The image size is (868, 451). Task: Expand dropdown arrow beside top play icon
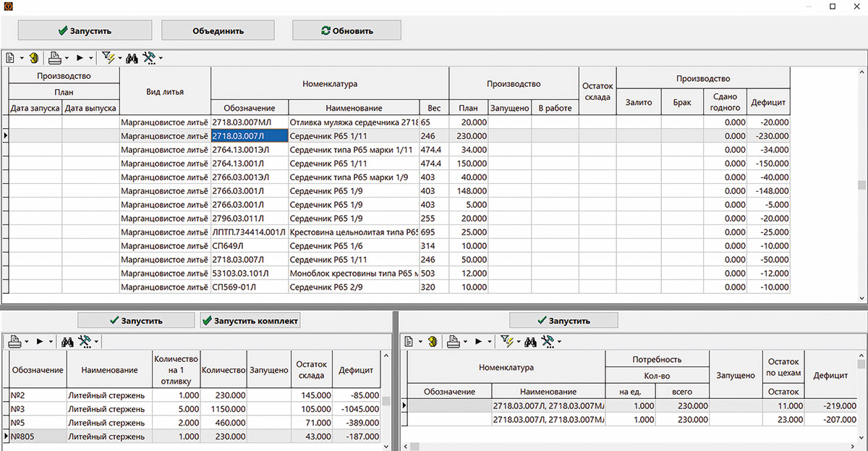pos(91,58)
